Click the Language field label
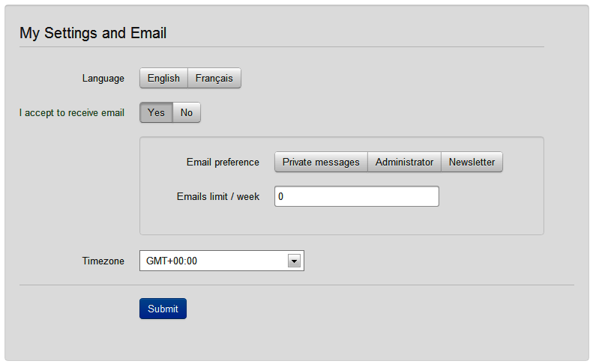This screenshot has width=593, height=364. (103, 78)
